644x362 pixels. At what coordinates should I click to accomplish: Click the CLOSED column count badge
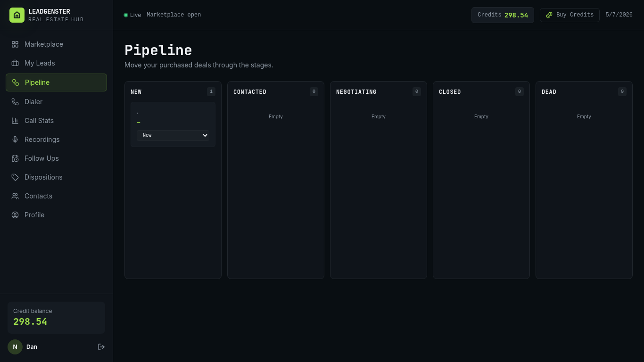(520, 91)
